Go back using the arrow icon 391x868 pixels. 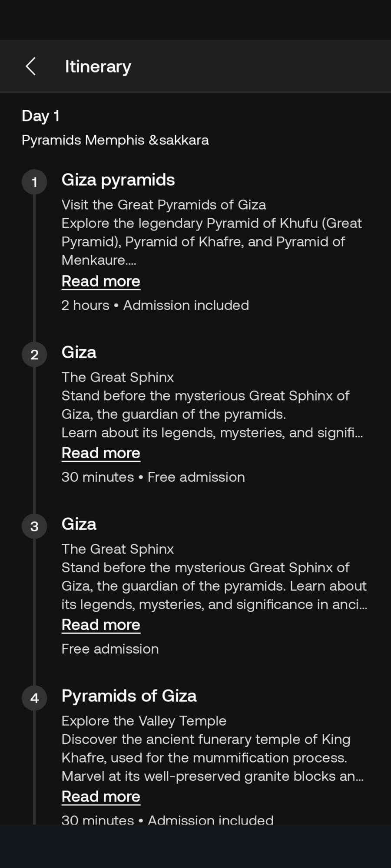[31, 66]
